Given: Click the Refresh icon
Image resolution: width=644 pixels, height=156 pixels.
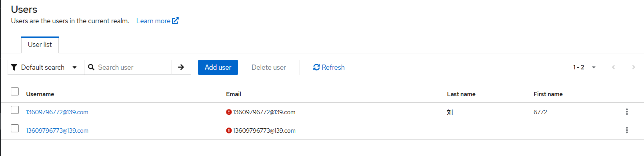Looking at the screenshot, I should [x=316, y=67].
